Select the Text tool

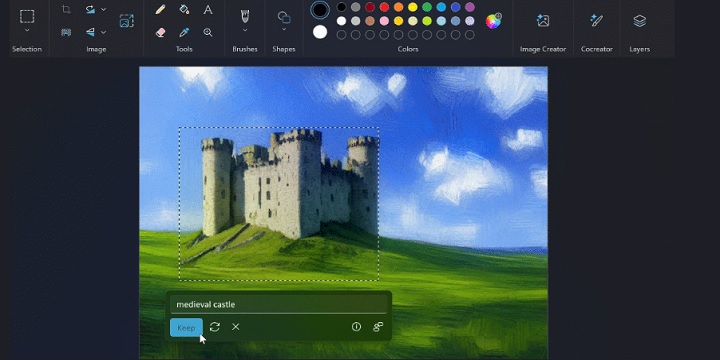208,9
